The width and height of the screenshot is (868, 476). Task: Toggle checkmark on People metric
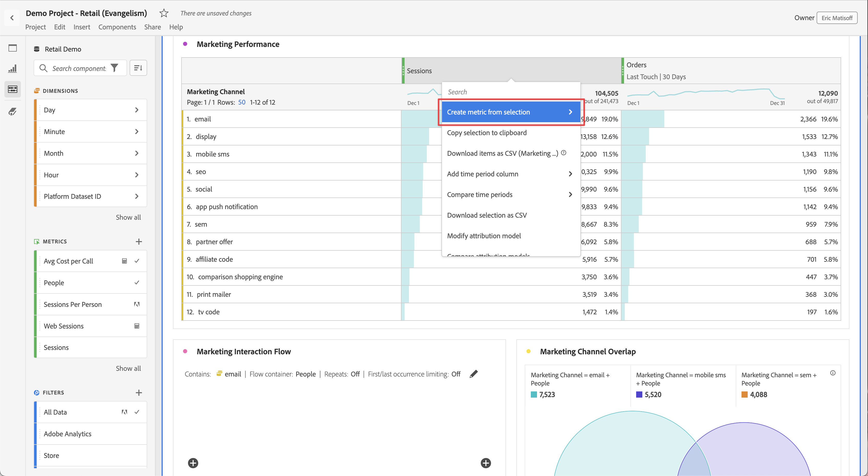[x=137, y=283]
